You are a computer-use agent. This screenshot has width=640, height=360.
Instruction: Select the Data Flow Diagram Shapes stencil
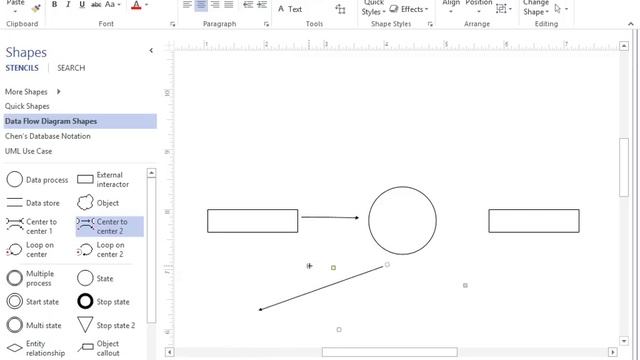point(80,121)
